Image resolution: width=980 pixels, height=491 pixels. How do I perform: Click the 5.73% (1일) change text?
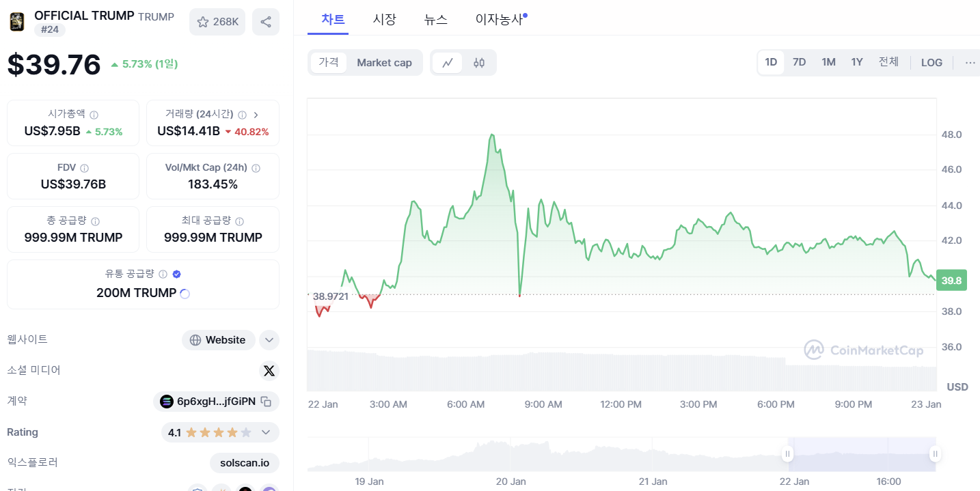(x=150, y=64)
